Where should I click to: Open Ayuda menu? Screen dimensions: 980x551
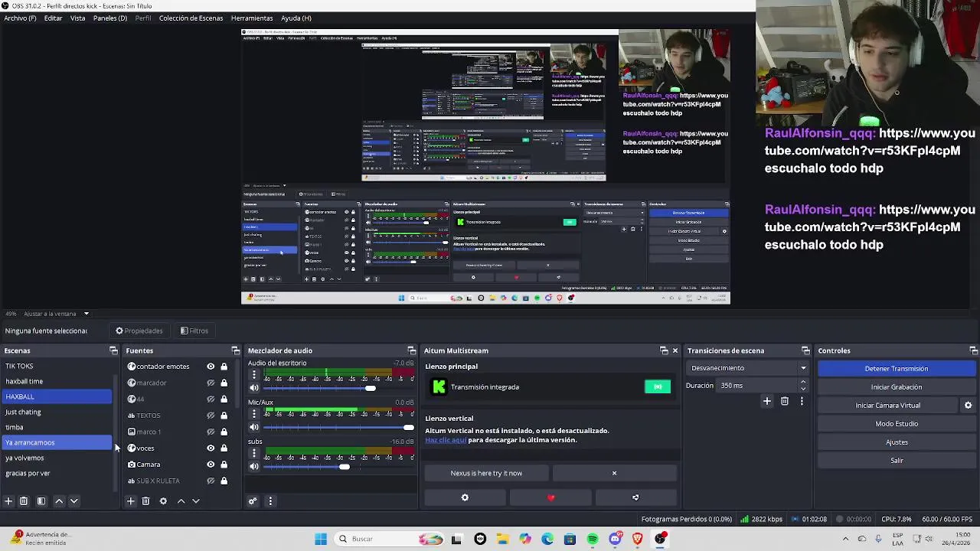296,18
